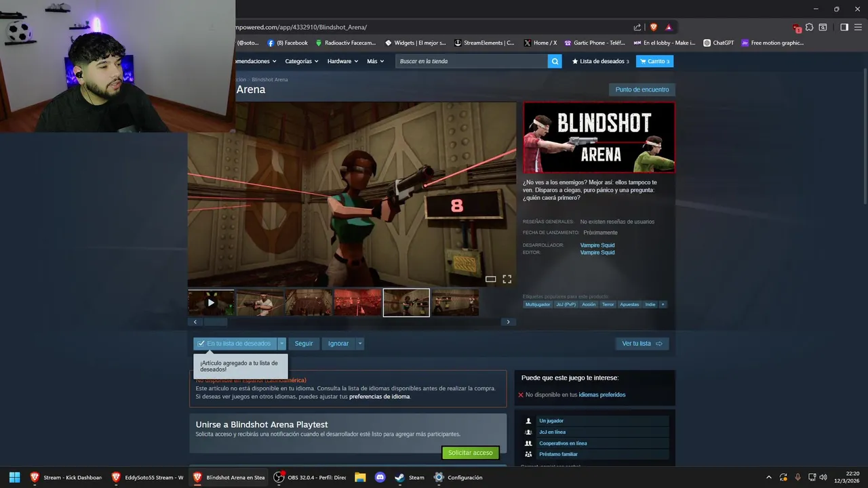Click the Blindshot Arena breadcrumb link

click(x=269, y=79)
